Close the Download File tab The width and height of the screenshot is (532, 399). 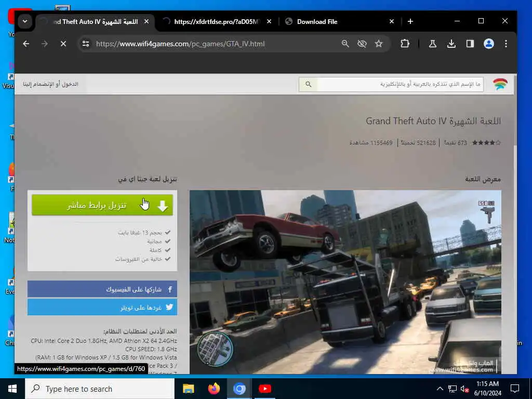tap(392, 21)
